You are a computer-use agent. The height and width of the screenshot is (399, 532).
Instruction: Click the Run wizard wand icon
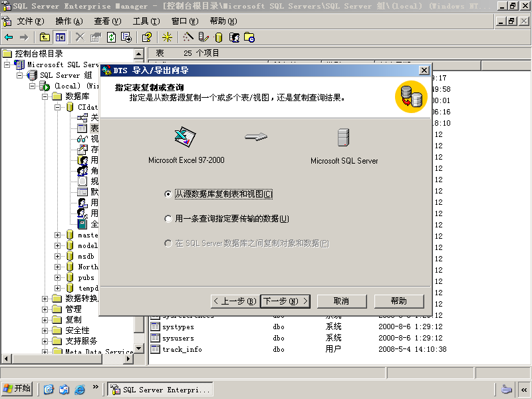188,37
